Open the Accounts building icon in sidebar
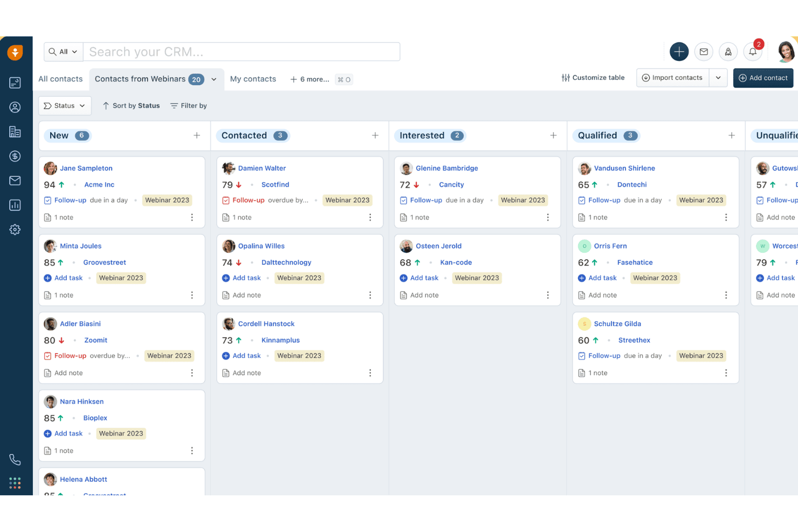This screenshot has height=532, width=798. [x=15, y=132]
